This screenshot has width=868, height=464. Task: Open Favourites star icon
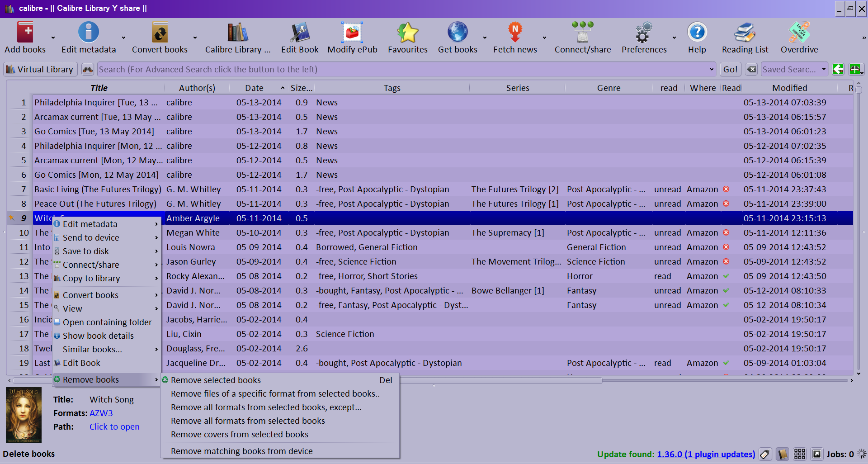[x=408, y=33]
